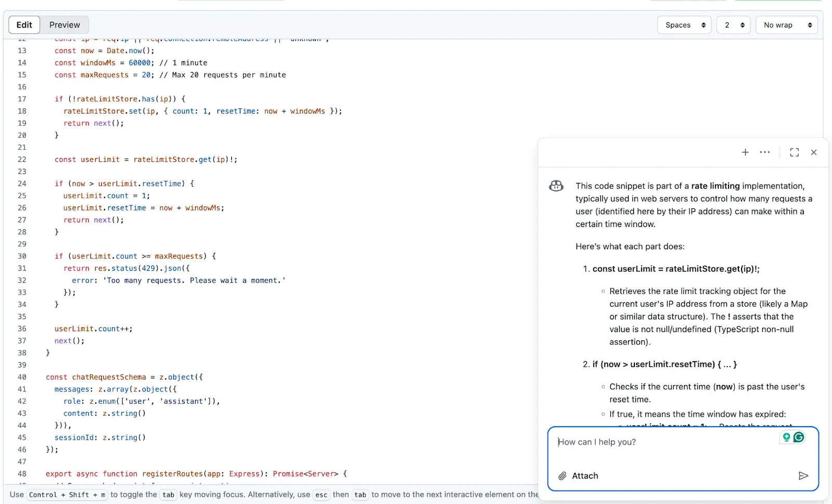
Task: Close the Copilot chat panel
Action: point(814,152)
